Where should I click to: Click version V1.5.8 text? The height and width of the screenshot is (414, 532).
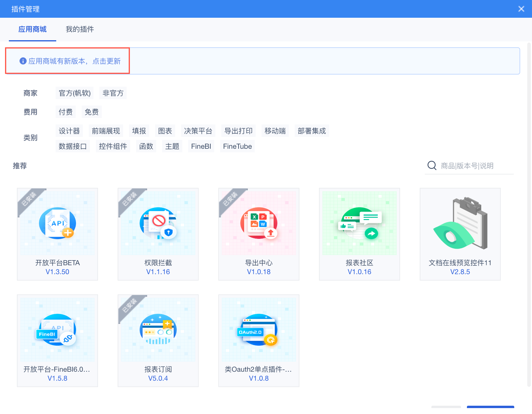tap(57, 378)
